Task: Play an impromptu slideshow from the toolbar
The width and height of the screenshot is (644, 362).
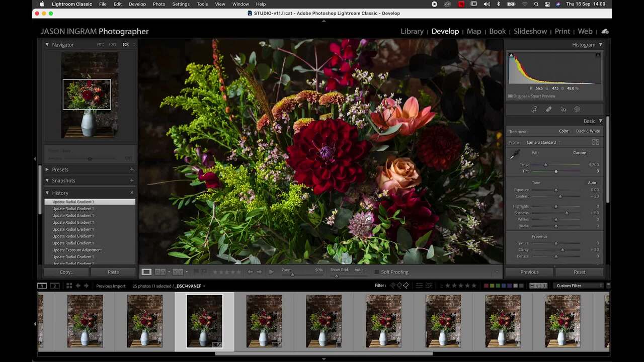Action: coord(271,271)
